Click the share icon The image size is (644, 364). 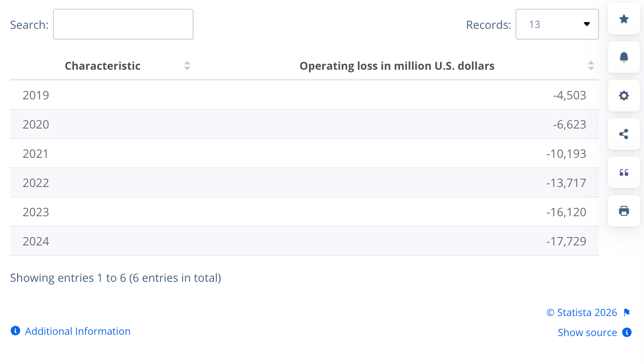coord(624,134)
